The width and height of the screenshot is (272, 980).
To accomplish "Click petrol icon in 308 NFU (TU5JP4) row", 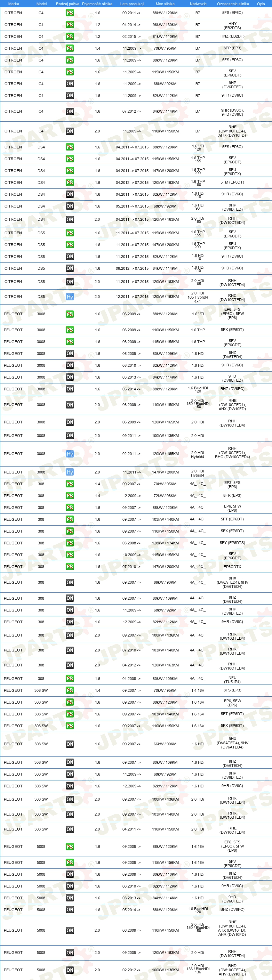I will [70, 679].
